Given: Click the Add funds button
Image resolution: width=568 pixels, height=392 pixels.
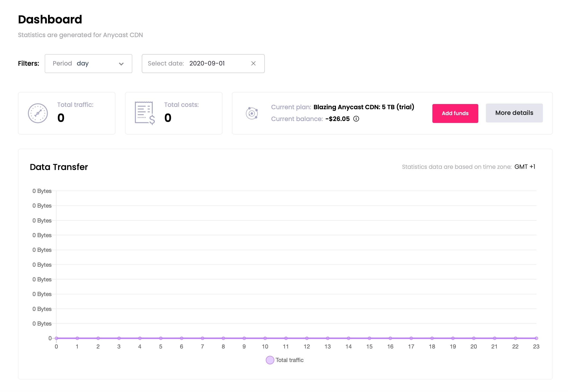Looking at the screenshot, I should (455, 113).
